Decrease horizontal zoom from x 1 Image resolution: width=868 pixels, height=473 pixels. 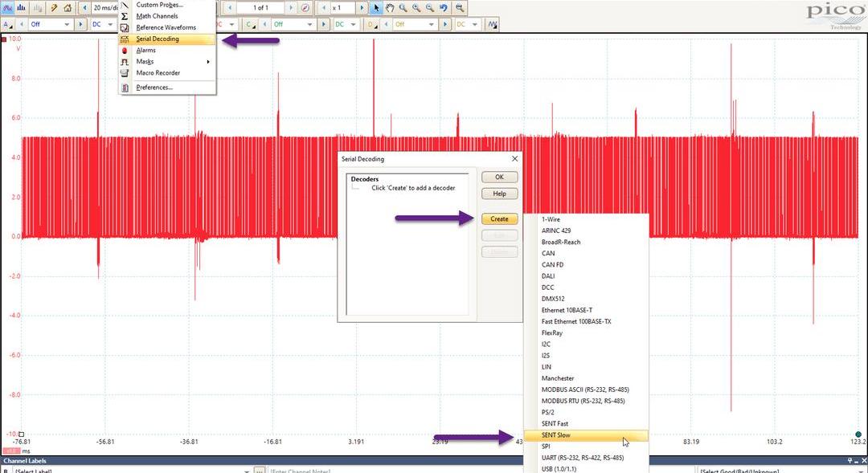pyautogui.click(x=323, y=8)
